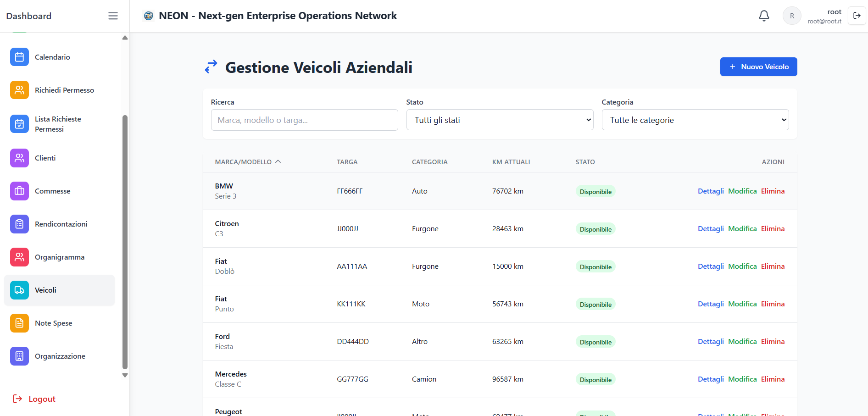The height and width of the screenshot is (416, 868).
Task: Open the Calendario section icon
Action: (x=19, y=57)
